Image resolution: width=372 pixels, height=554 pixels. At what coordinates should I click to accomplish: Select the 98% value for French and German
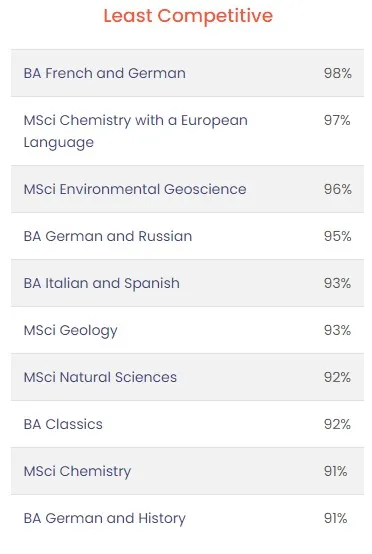[x=337, y=73]
